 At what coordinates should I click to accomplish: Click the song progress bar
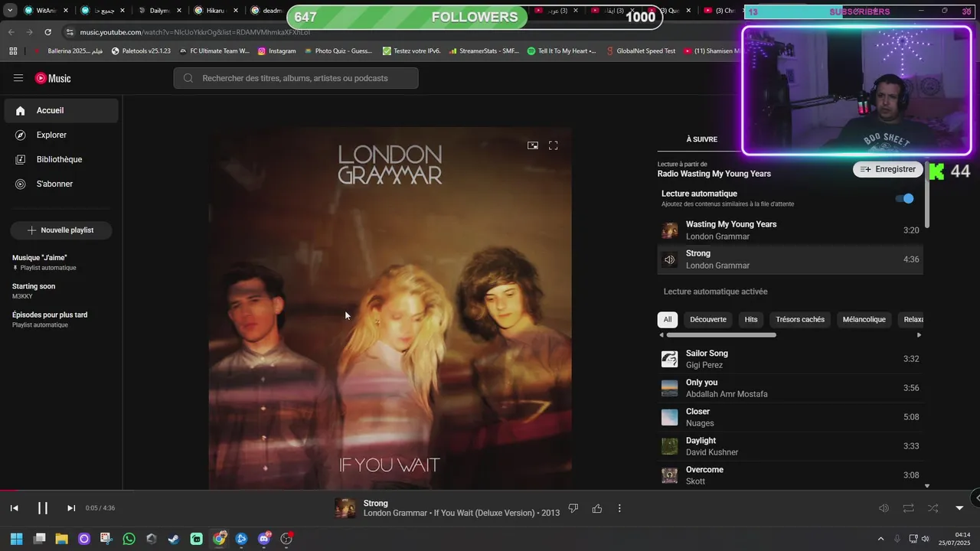[490, 491]
